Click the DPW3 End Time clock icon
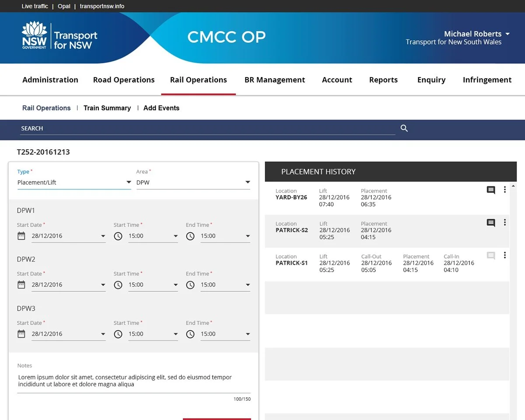 point(190,334)
